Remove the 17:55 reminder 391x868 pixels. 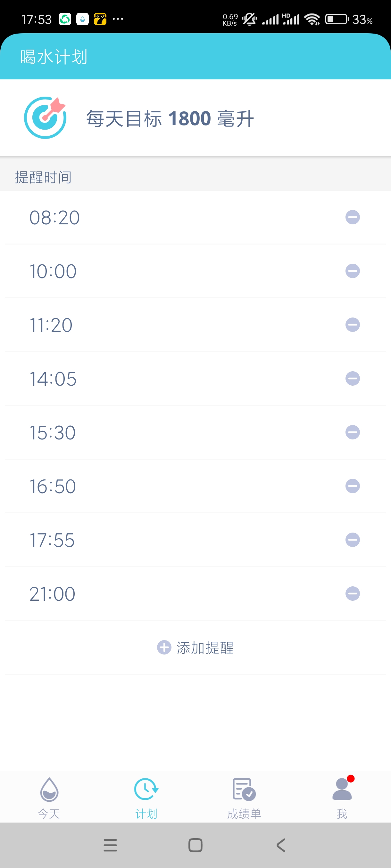click(x=353, y=540)
